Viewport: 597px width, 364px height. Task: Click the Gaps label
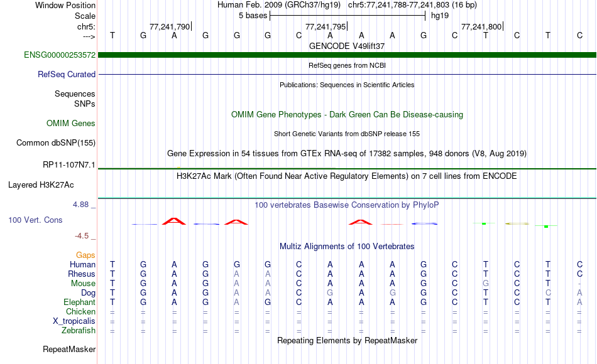pos(85,255)
